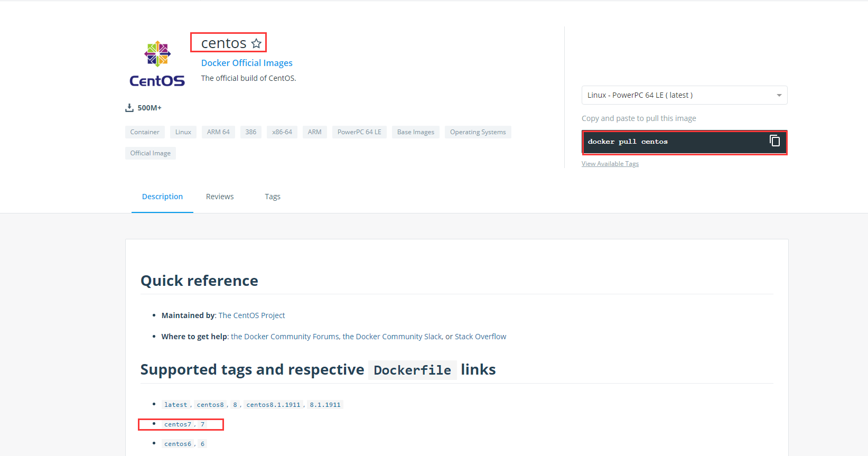Click View Available Tags link
The image size is (868, 456).
(610, 164)
